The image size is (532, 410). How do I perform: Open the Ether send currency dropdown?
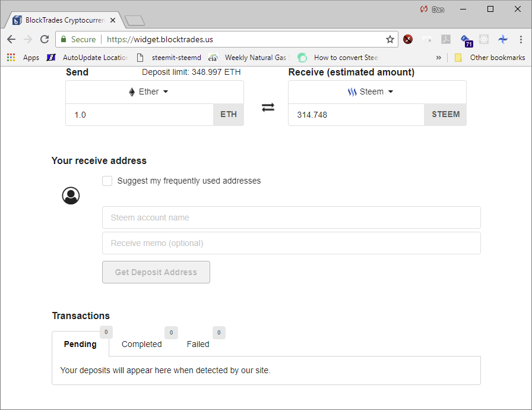[x=148, y=92]
